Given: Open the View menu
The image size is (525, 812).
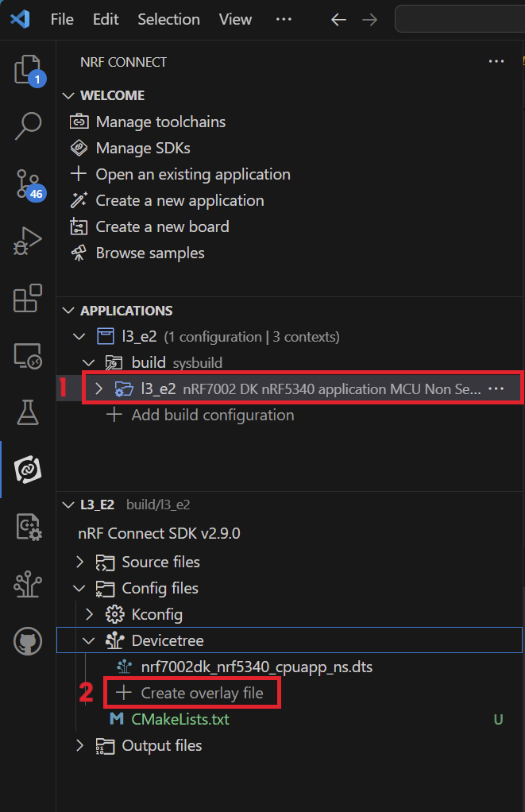Looking at the screenshot, I should pyautogui.click(x=235, y=19).
